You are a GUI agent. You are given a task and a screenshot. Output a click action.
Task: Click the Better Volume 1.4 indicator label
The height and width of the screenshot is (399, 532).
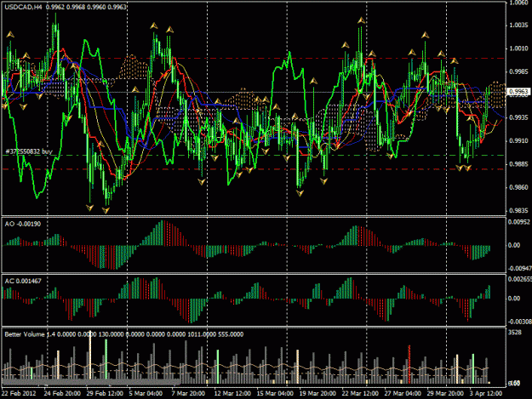[x=30, y=334]
